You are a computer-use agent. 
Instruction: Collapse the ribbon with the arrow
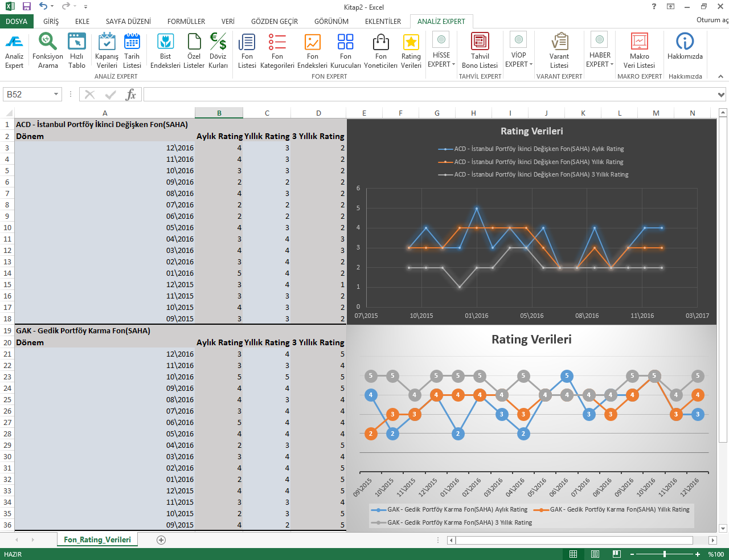[x=720, y=76]
